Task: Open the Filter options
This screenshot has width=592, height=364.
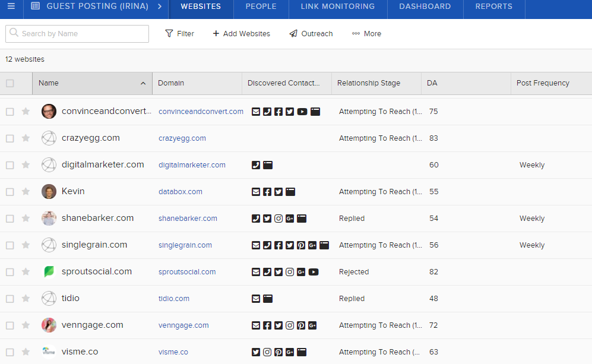Action: click(x=180, y=34)
